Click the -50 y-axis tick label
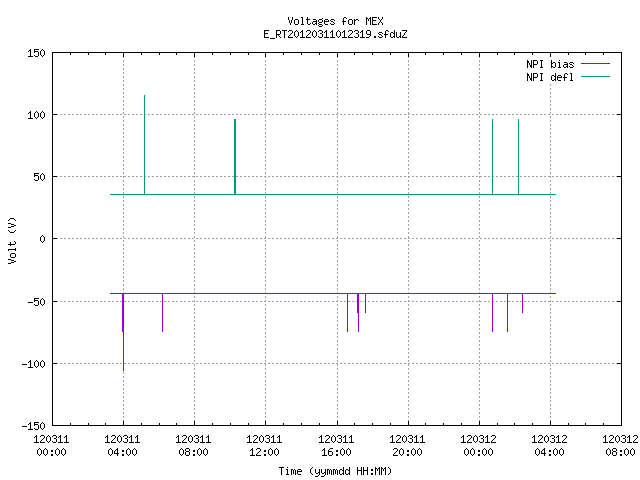Screen dimensions: 640x480 [36, 302]
